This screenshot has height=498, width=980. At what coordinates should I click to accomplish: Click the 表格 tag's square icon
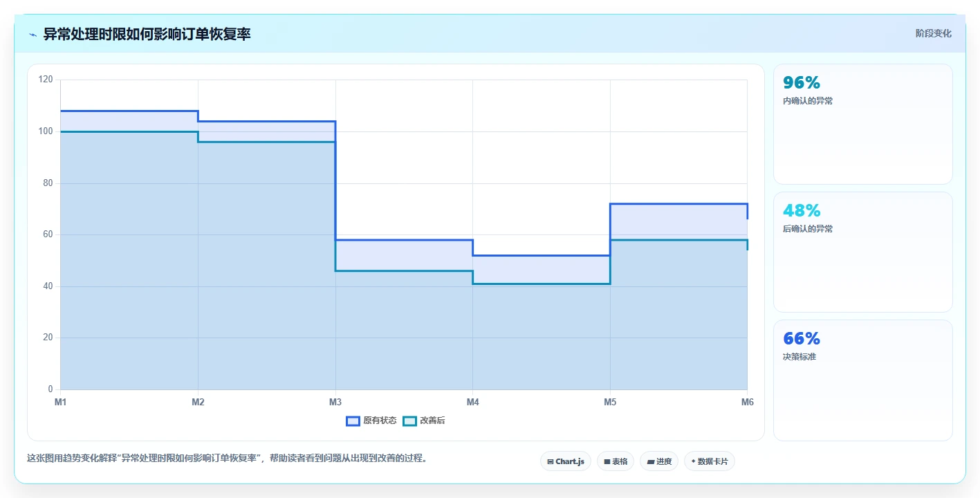(607, 461)
